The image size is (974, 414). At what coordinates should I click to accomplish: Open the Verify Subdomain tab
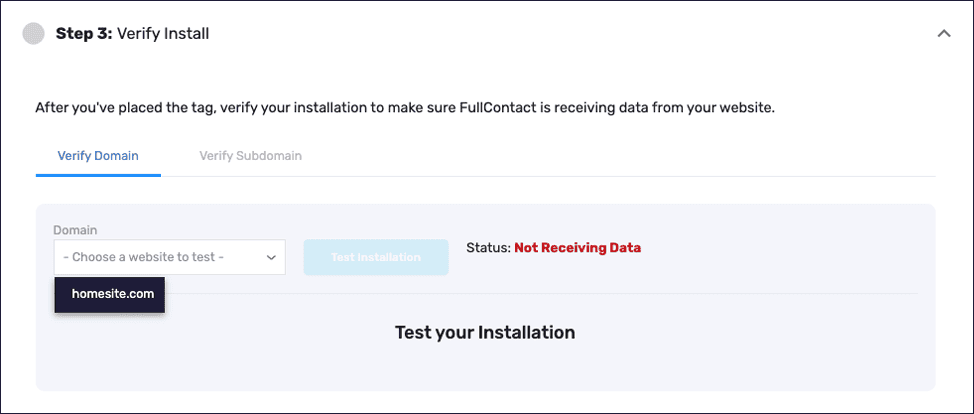click(x=250, y=155)
